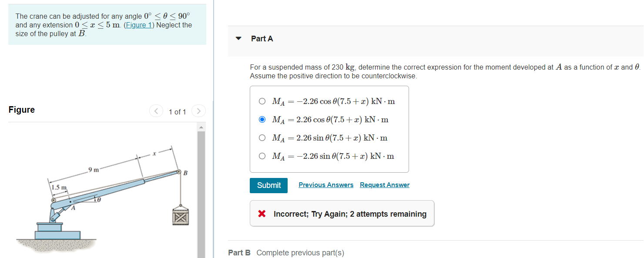Click the figure panel scrollbar up arrow
The image size is (644, 258).
pos(201,127)
